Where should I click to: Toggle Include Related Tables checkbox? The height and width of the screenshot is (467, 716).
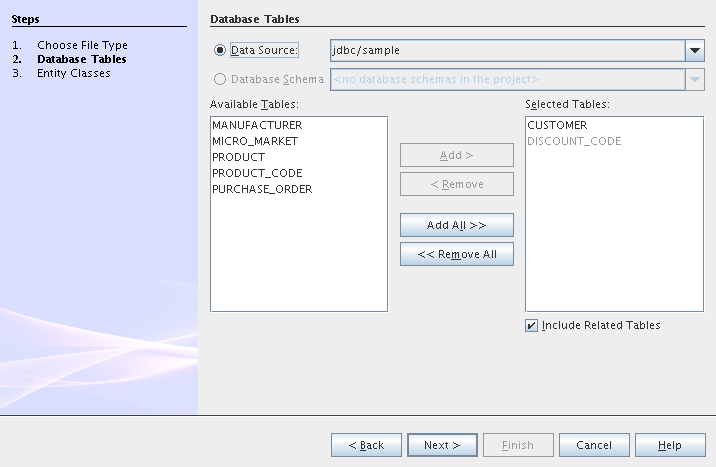[x=532, y=325]
